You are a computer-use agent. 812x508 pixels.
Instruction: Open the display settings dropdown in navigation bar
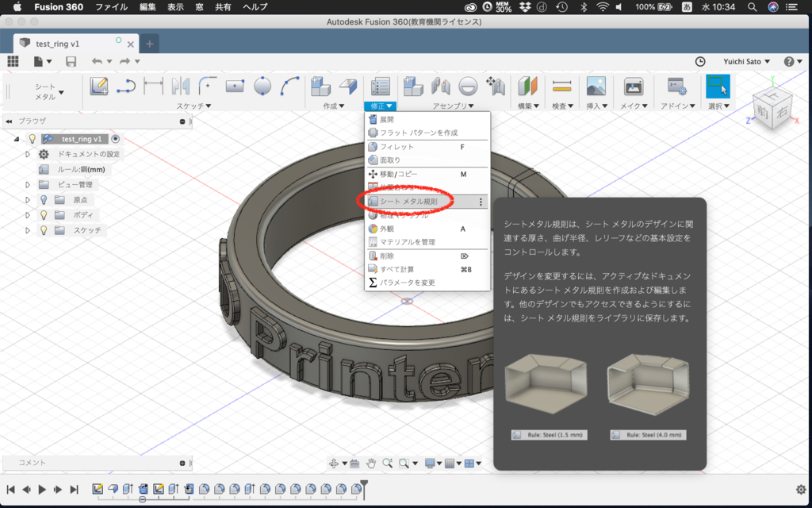click(433, 464)
